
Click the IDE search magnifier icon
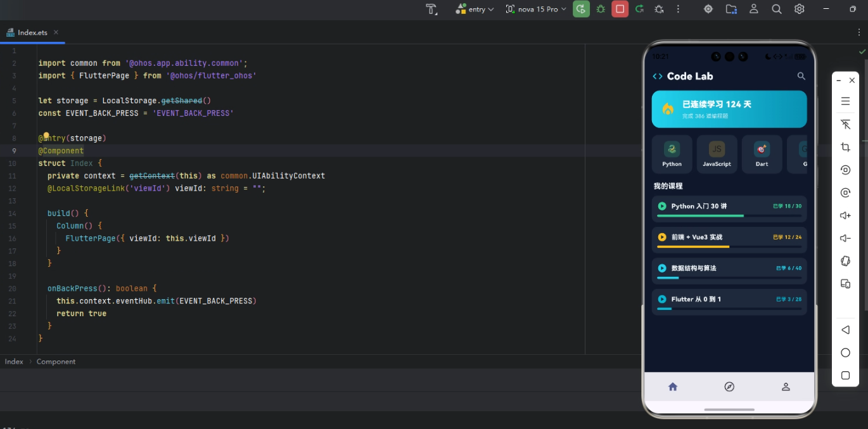(x=777, y=9)
